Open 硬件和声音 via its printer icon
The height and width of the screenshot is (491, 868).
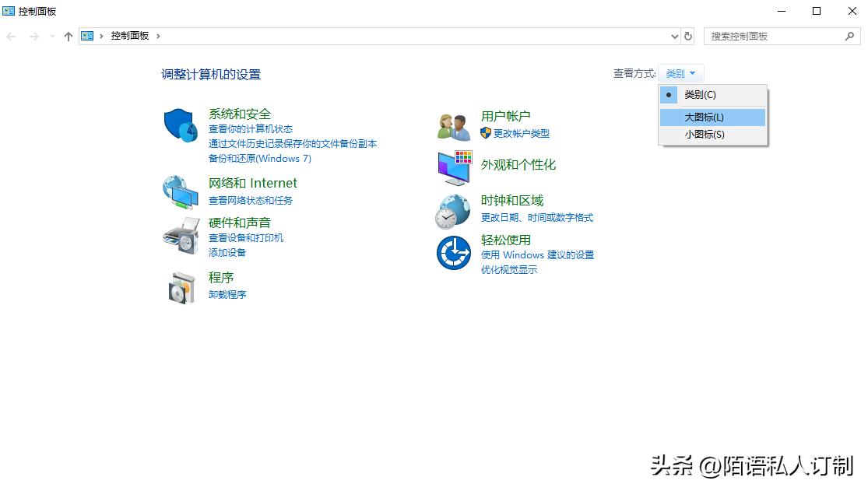pos(180,237)
